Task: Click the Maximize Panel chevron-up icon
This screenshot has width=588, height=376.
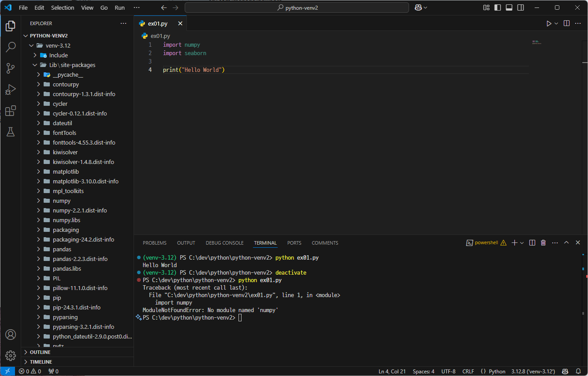Action: [x=566, y=243]
